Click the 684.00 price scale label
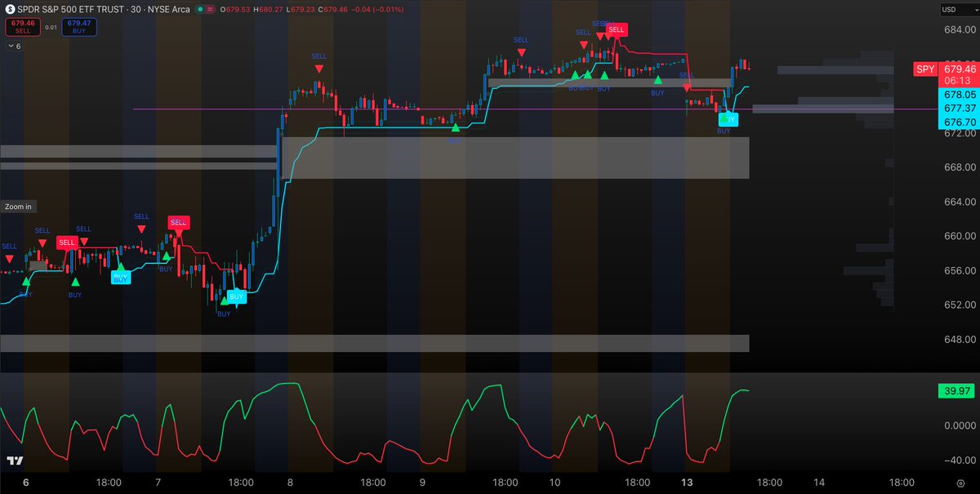The image size is (980, 494). tap(959, 30)
